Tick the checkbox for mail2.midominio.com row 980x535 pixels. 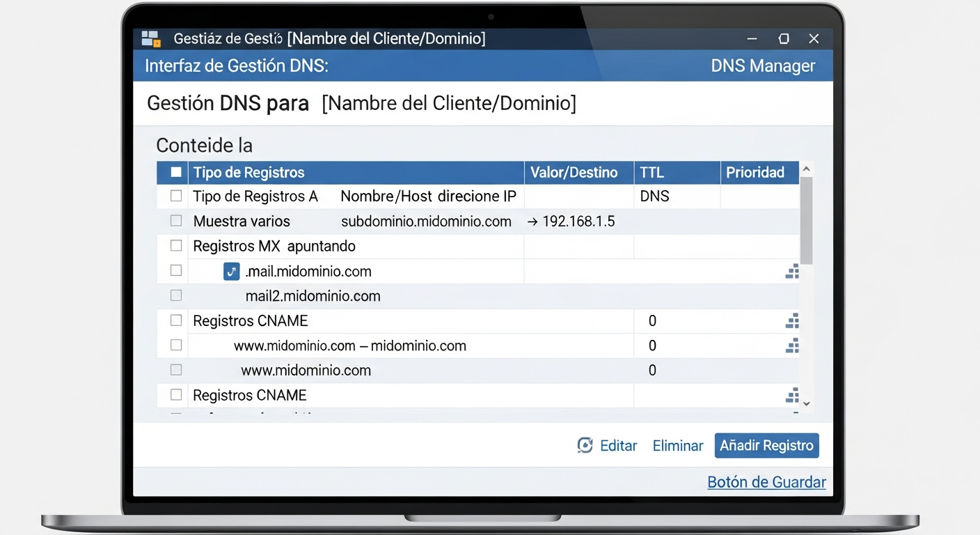click(176, 295)
